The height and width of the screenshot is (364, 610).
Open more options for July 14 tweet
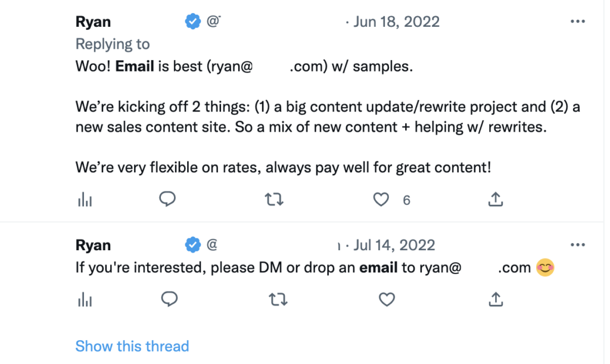[x=577, y=245]
